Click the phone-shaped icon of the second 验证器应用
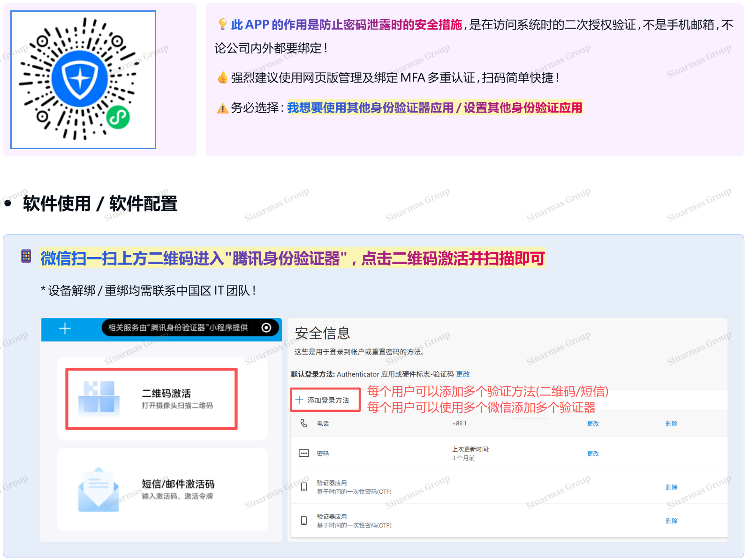750x560 pixels. click(x=304, y=521)
